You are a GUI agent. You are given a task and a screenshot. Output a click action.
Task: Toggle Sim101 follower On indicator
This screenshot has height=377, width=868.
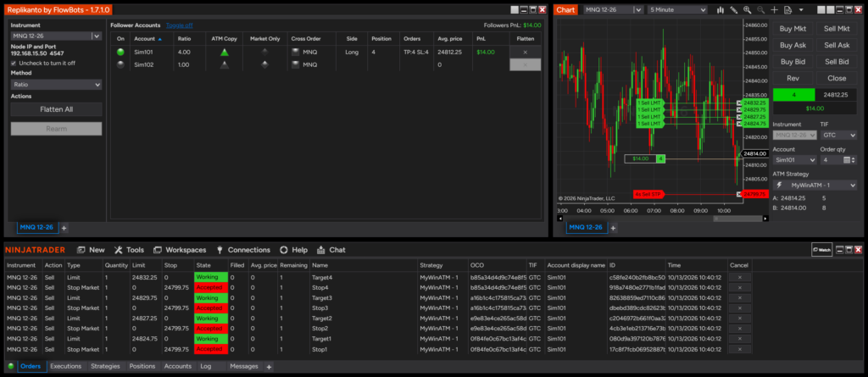(120, 52)
